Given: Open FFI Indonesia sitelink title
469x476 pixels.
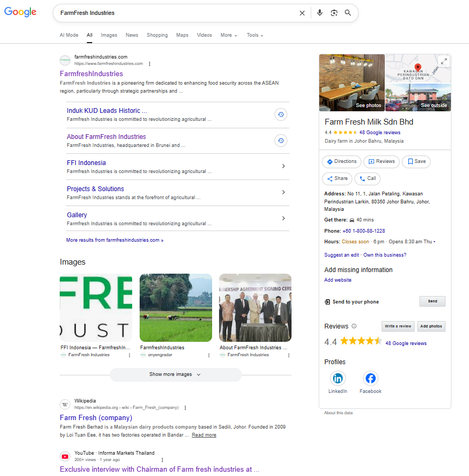Looking at the screenshot, I should 86,163.
